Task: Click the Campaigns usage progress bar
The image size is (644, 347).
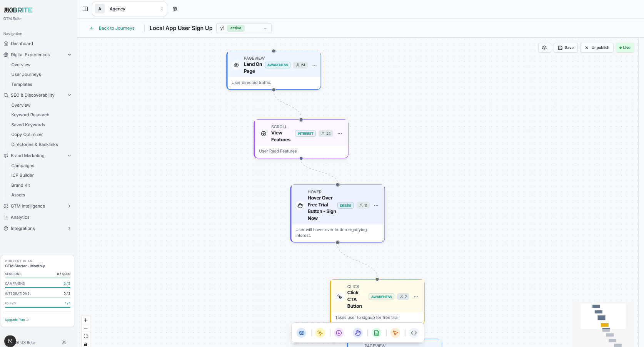Action: [37, 287]
